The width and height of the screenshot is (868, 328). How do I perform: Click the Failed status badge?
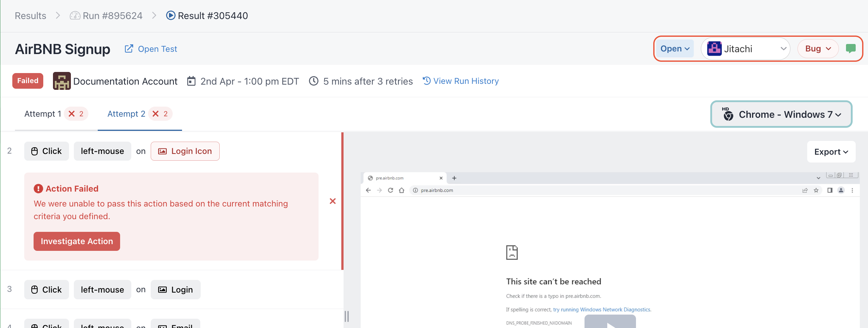[28, 81]
